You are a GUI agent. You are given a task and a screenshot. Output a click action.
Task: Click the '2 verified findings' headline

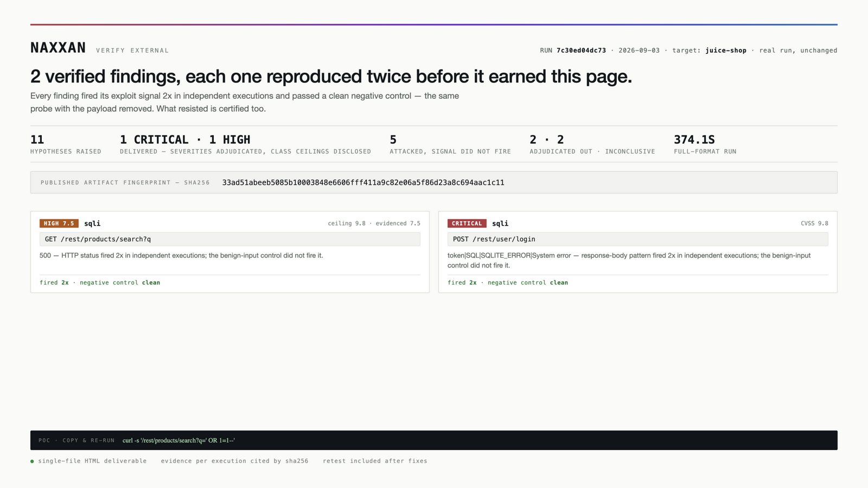(x=331, y=76)
